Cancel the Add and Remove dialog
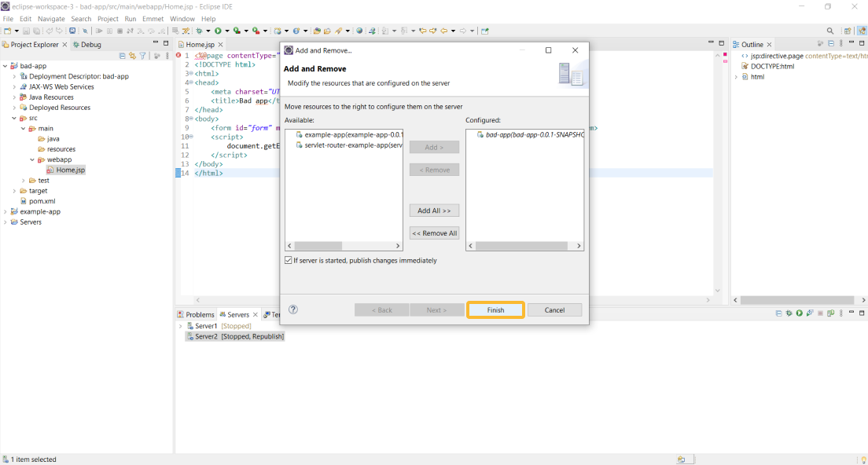This screenshot has height=465, width=868. pyautogui.click(x=554, y=310)
